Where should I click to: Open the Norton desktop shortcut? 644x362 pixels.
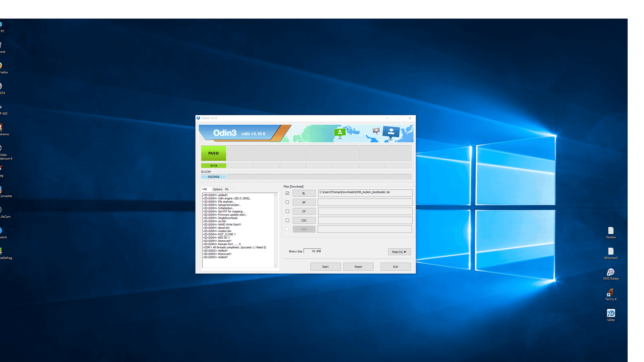610,233
